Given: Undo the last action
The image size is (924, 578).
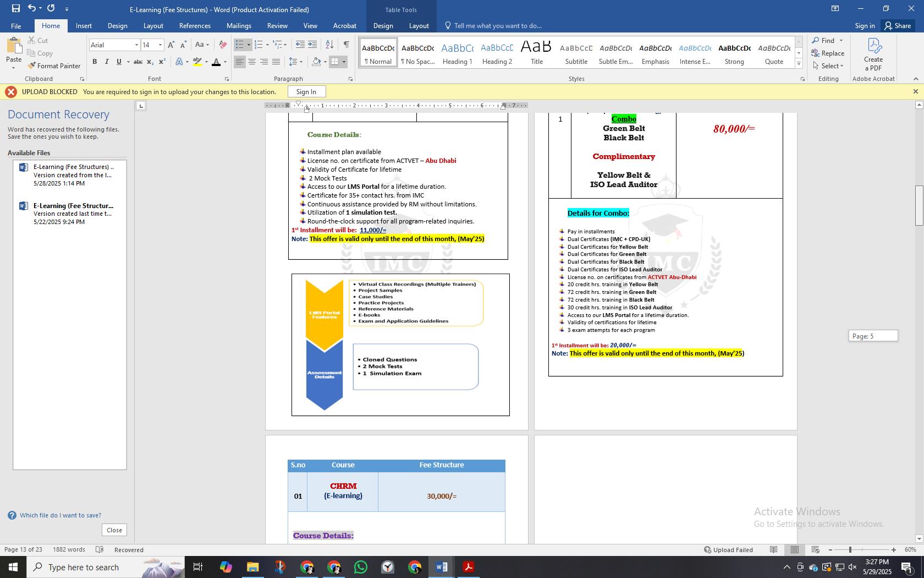Looking at the screenshot, I should [32, 8].
